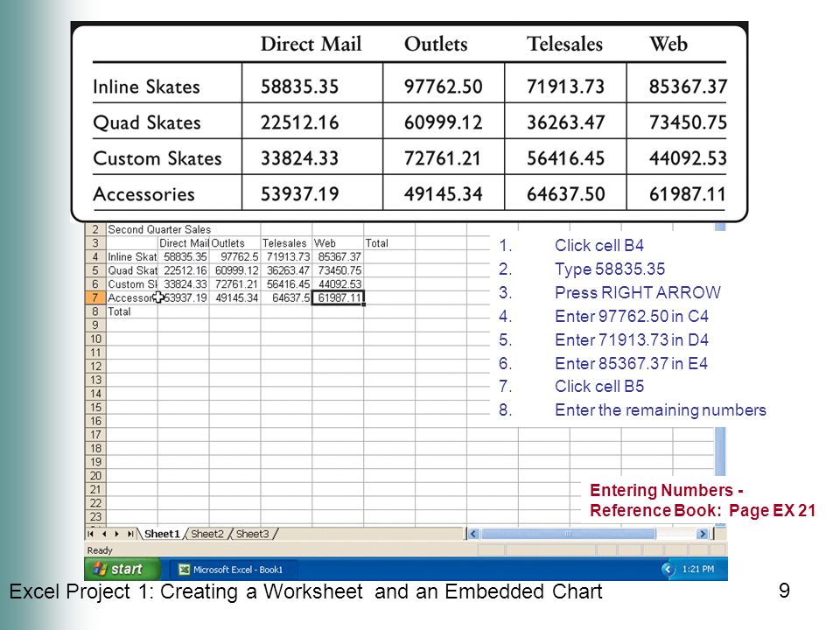Expand hidden tray icons chevron
The height and width of the screenshot is (630, 840).
668,569
